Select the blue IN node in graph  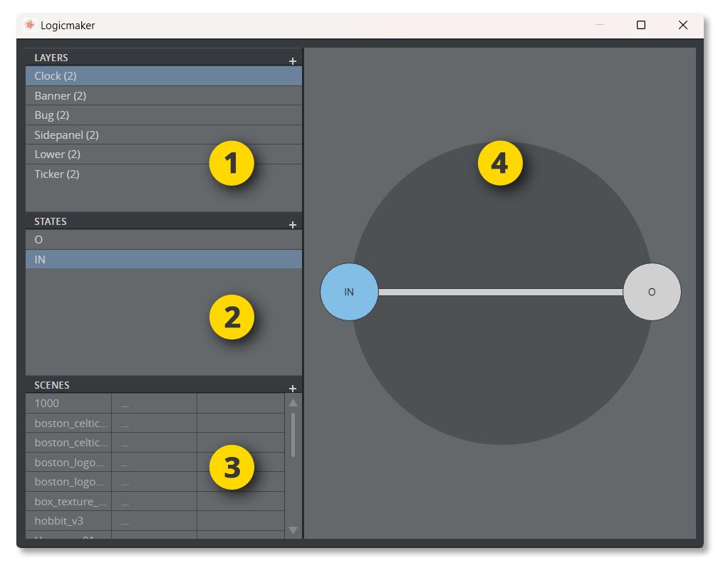349,292
